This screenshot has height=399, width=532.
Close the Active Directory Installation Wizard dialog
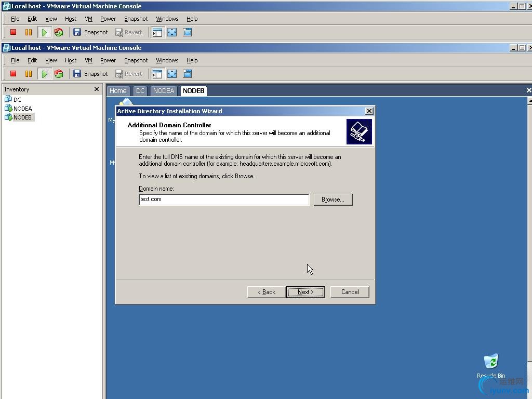(x=369, y=111)
